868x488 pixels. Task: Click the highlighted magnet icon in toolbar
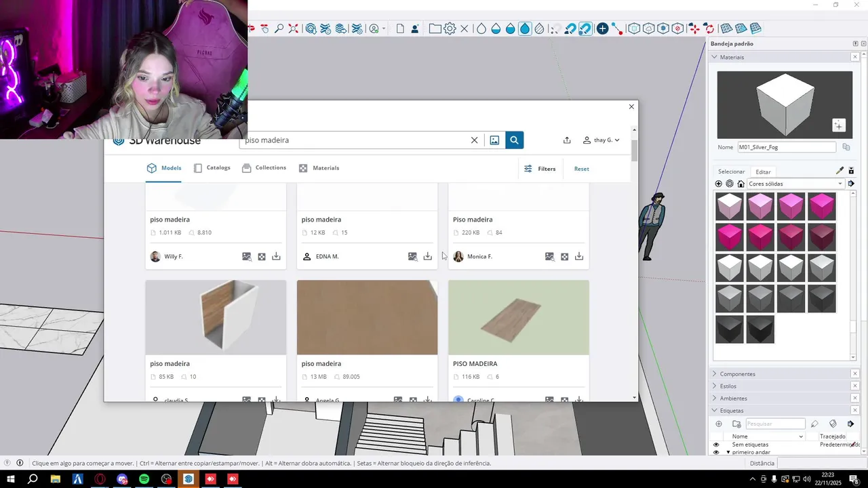tap(585, 28)
